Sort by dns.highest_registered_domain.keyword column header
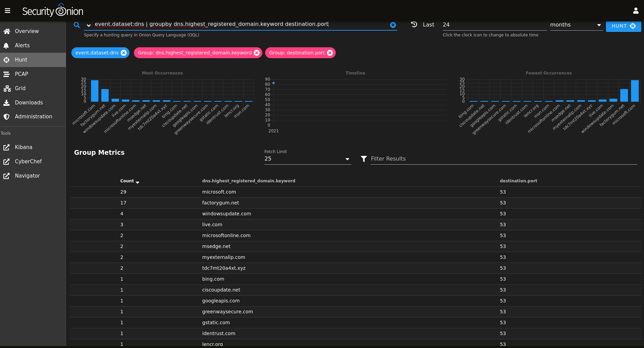The width and height of the screenshot is (644, 348). coord(248,181)
